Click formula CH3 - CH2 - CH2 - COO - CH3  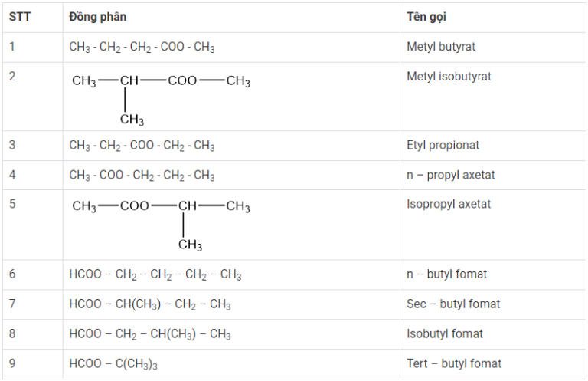pos(142,48)
